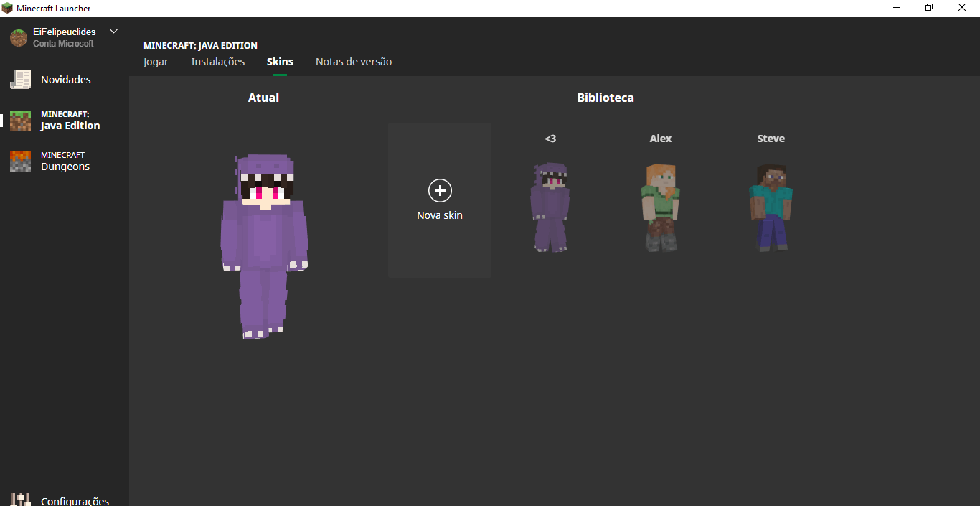Click the "EiFelipeuclides" username
The image size is (980, 506).
click(65, 32)
